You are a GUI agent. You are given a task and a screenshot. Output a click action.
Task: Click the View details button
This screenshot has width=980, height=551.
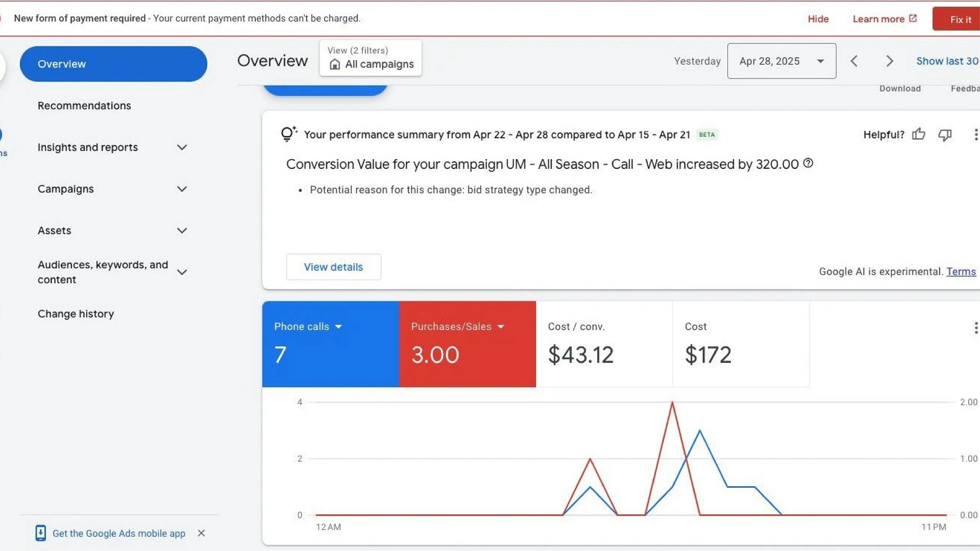coord(333,267)
